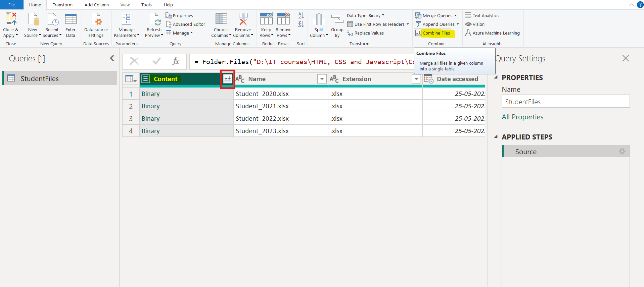Expand the Merge Queries dropdown

click(x=455, y=16)
